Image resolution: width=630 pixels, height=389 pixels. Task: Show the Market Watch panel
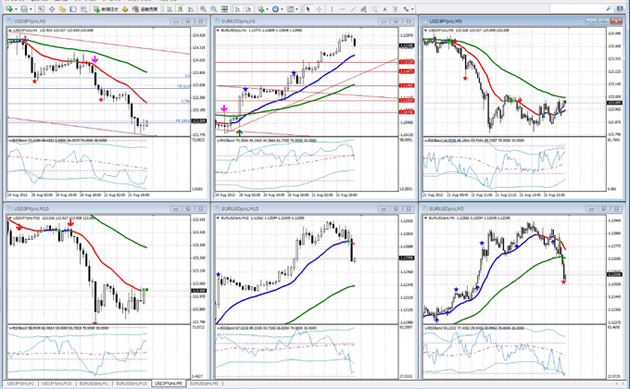pos(41,9)
